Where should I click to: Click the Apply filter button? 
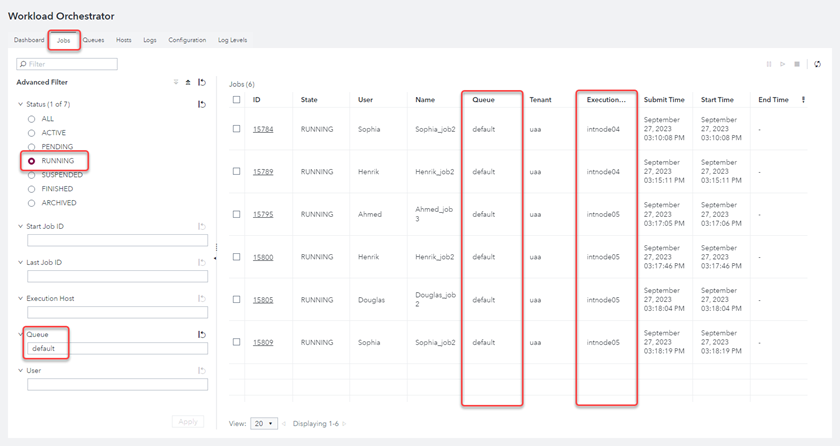coord(188,422)
